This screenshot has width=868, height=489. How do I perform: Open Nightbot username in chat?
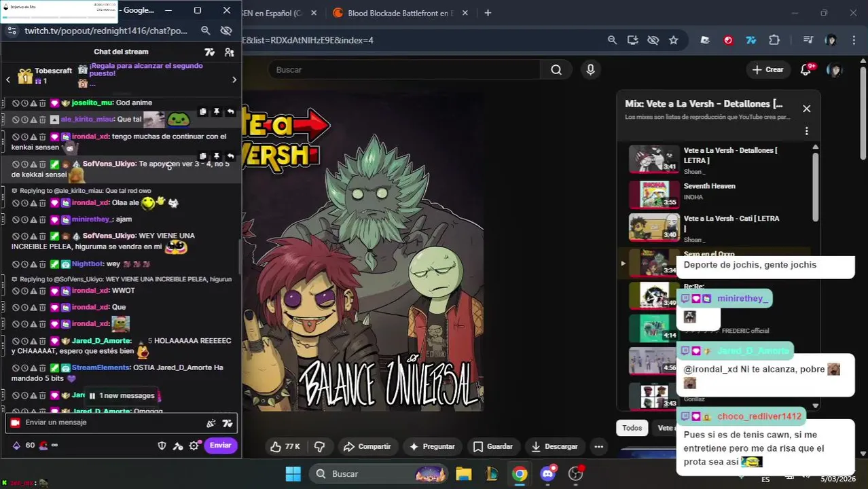(x=87, y=264)
